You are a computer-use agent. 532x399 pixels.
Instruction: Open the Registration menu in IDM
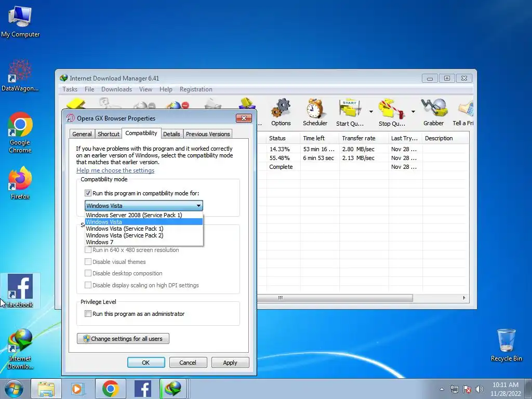(x=196, y=89)
